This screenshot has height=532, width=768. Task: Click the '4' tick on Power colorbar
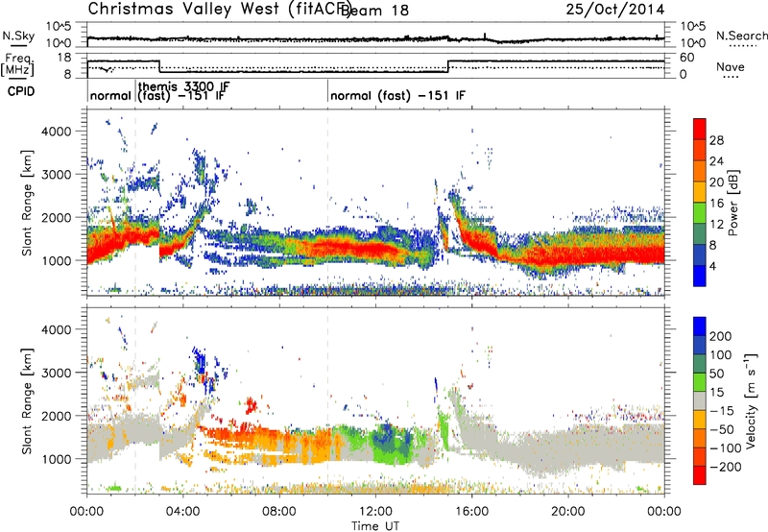(x=712, y=266)
